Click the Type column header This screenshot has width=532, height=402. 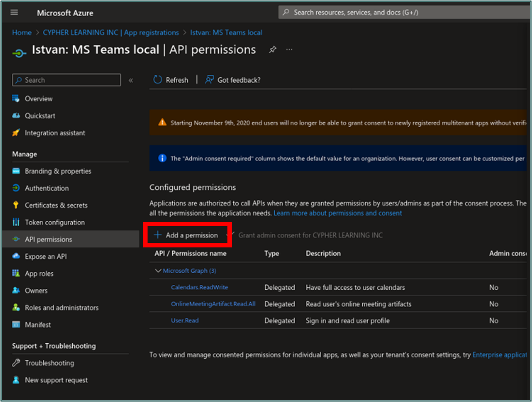coord(272,254)
